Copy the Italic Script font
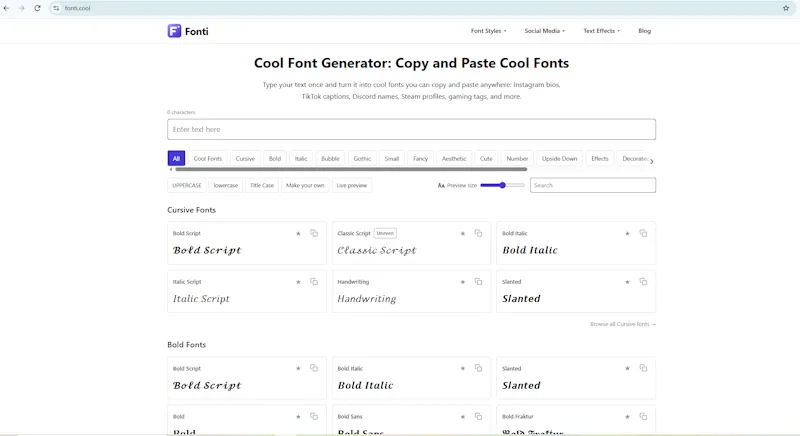Image resolution: width=800 pixels, height=436 pixels. point(314,281)
